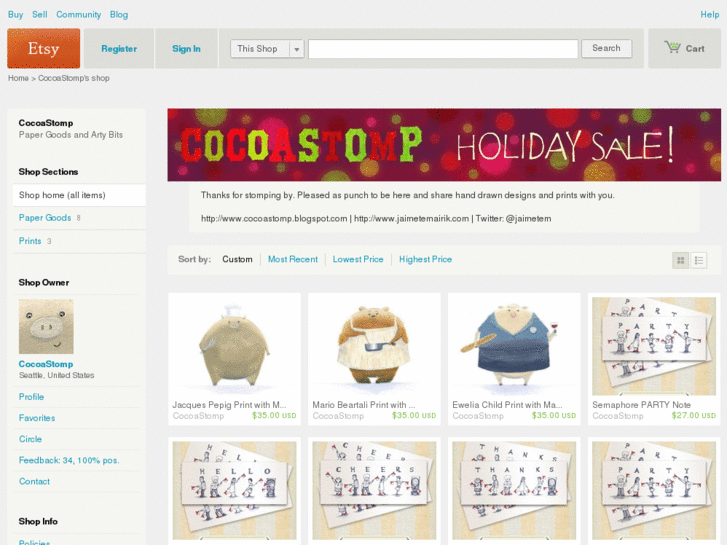727x545 pixels.
Task: Open the Paper Goods shop section
Action: [x=45, y=218]
